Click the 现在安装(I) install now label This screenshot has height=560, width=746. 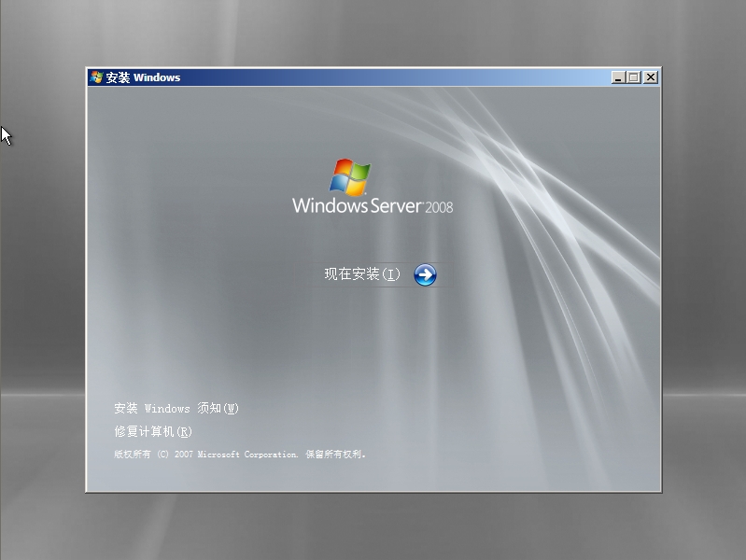tap(362, 274)
